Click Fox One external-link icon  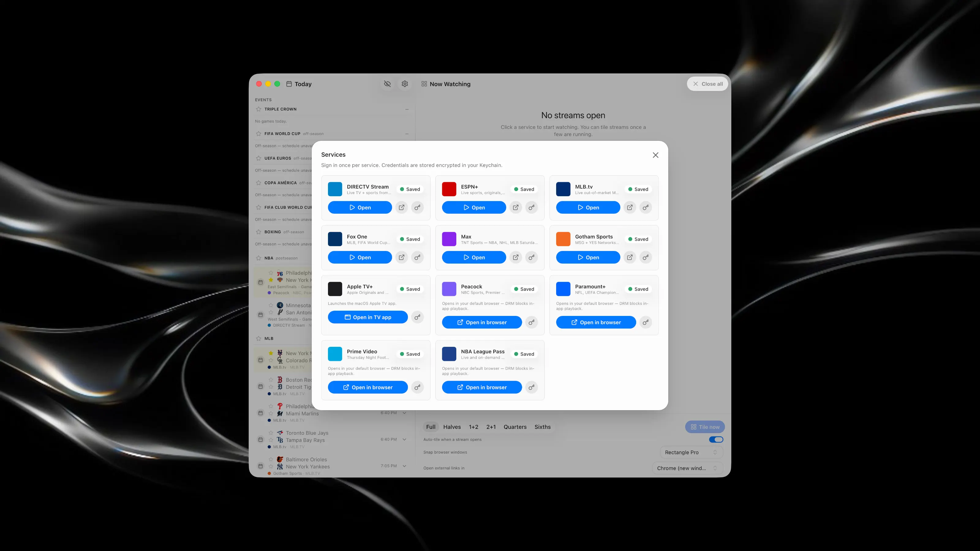point(401,257)
